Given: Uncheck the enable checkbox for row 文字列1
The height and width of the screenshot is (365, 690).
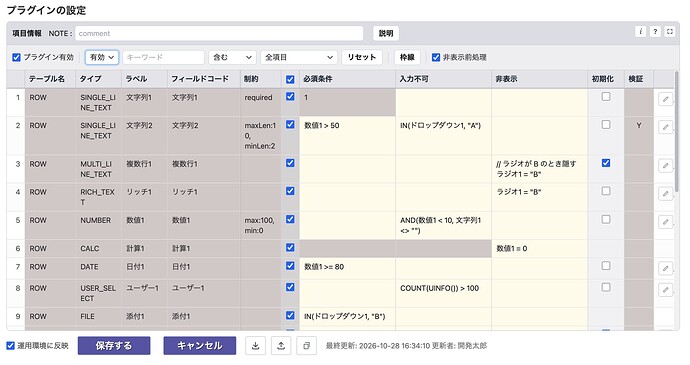Looking at the screenshot, I should [290, 96].
